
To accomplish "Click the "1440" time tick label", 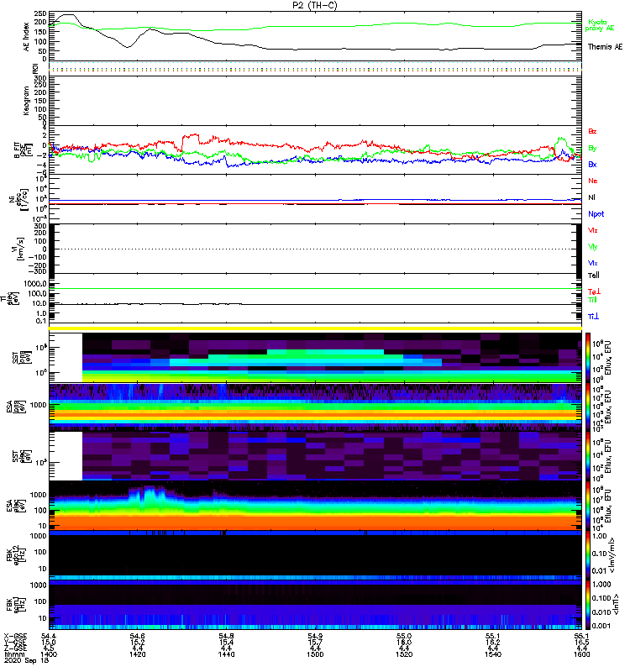I will tap(226, 654).
